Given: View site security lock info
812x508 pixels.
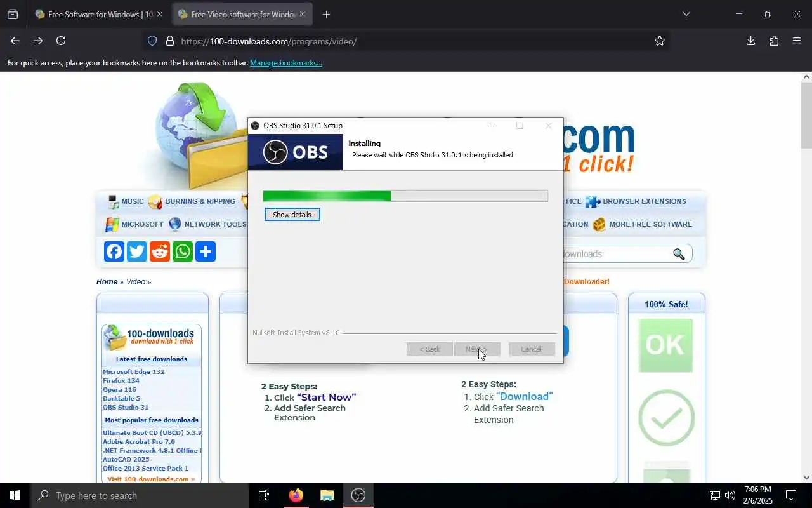Looking at the screenshot, I should tap(169, 41).
